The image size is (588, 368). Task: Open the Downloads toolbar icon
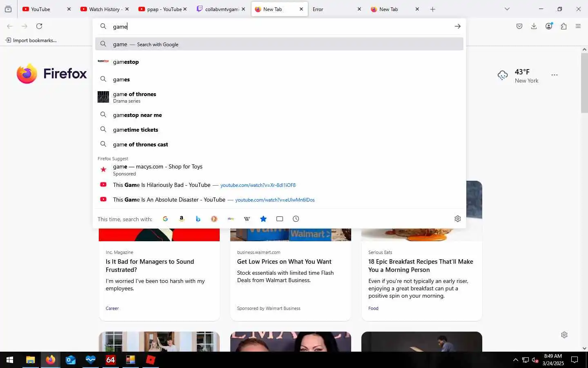[x=534, y=26]
